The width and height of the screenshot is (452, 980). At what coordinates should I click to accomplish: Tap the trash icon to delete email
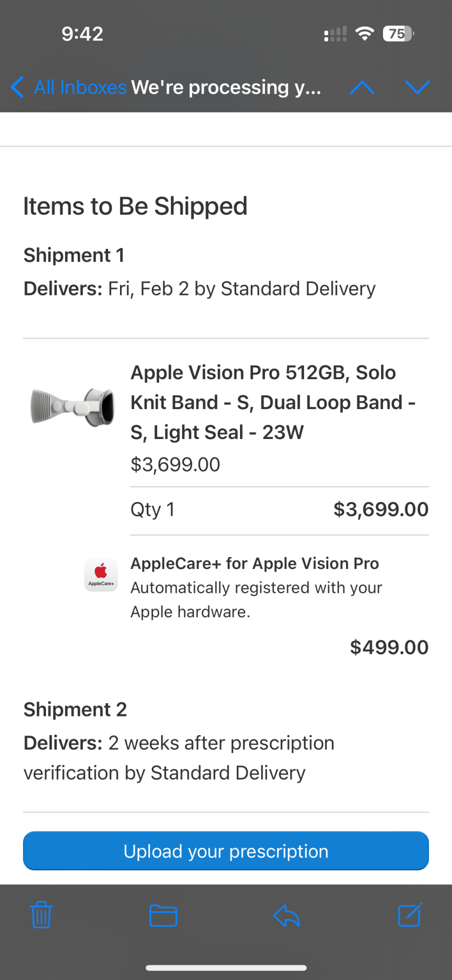click(x=41, y=915)
